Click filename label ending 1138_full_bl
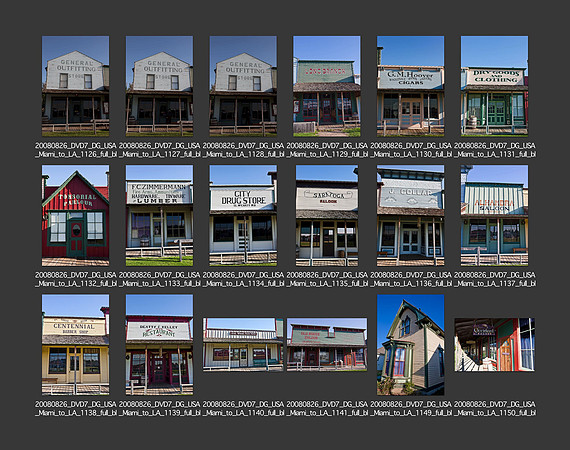This screenshot has width=570, height=450. [76, 409]
